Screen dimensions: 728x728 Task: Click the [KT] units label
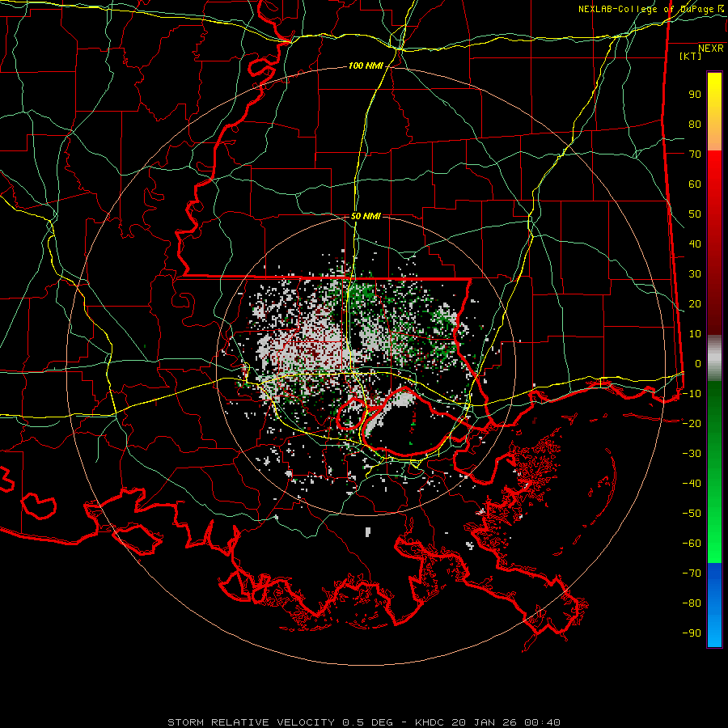pos(691,56)
